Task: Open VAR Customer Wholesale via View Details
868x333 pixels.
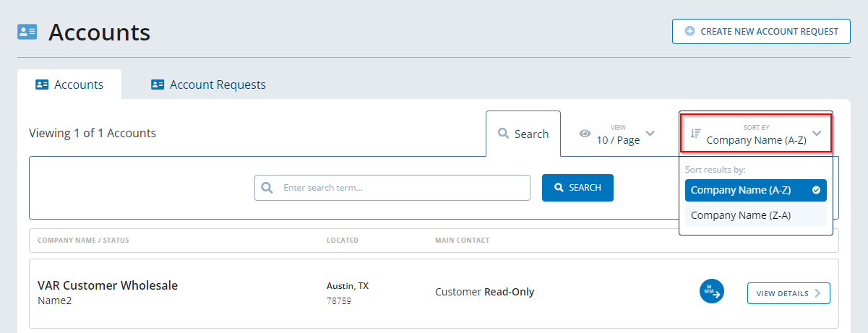Action: pyautogui.click(x=788, y=293)
